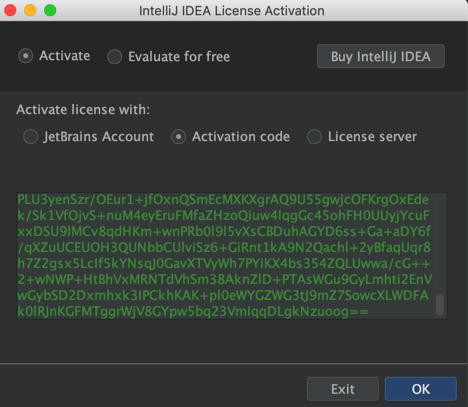This screenshot has width=468, height=407.
Task: Click the Buy IntelliJ IDEA button
Action: click(381, 56)
